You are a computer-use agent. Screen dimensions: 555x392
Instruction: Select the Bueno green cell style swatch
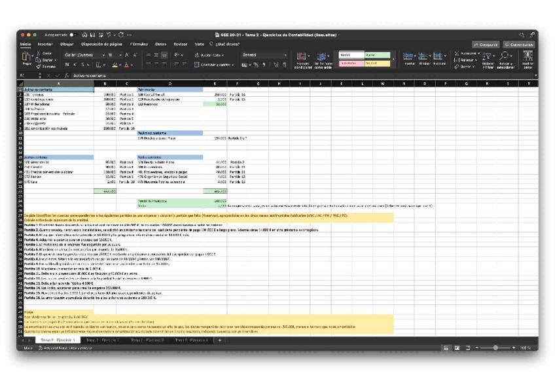click(377, 55)
